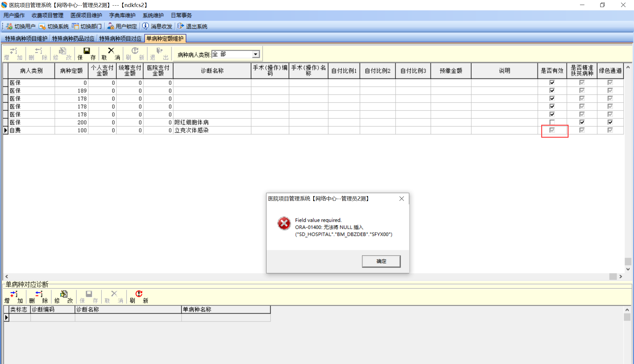Click 修改 edit icon in lower panel
Screen dimensions: 634x364
click(x=64, y=294)
